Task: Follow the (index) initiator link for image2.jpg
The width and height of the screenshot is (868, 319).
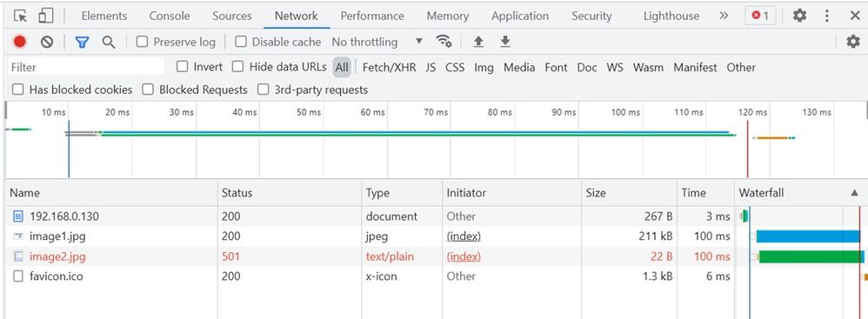Action: 464,256
